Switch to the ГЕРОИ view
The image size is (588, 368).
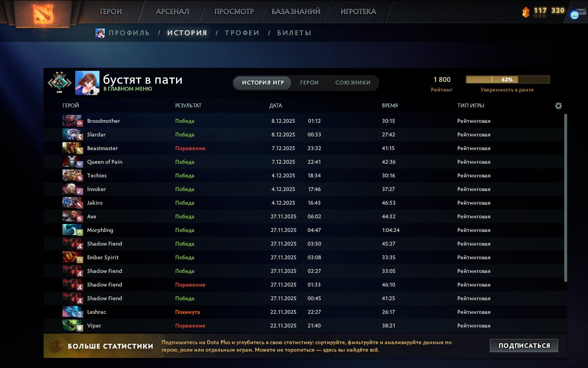pyautogui.click(x=309, y=83)
